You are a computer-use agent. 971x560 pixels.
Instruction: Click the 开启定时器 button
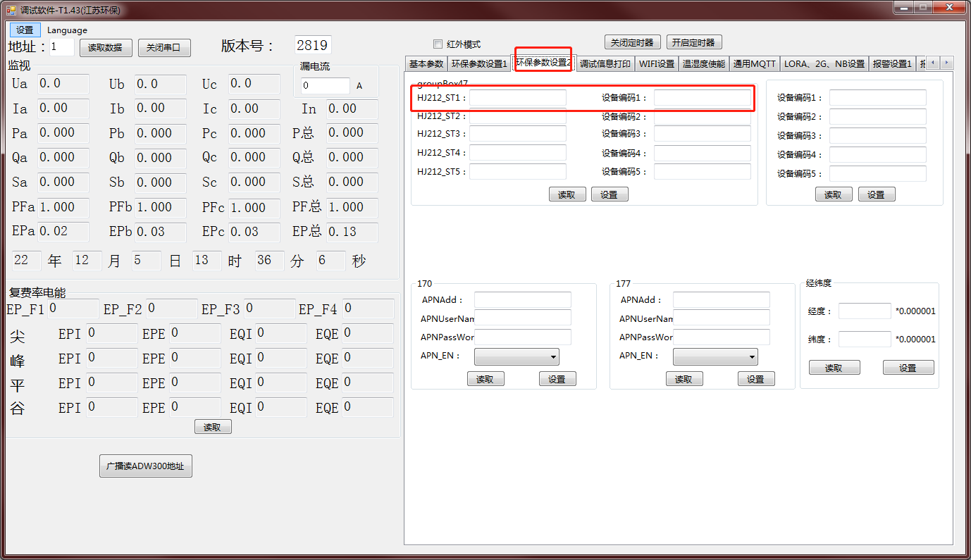(x=693, y=43)
